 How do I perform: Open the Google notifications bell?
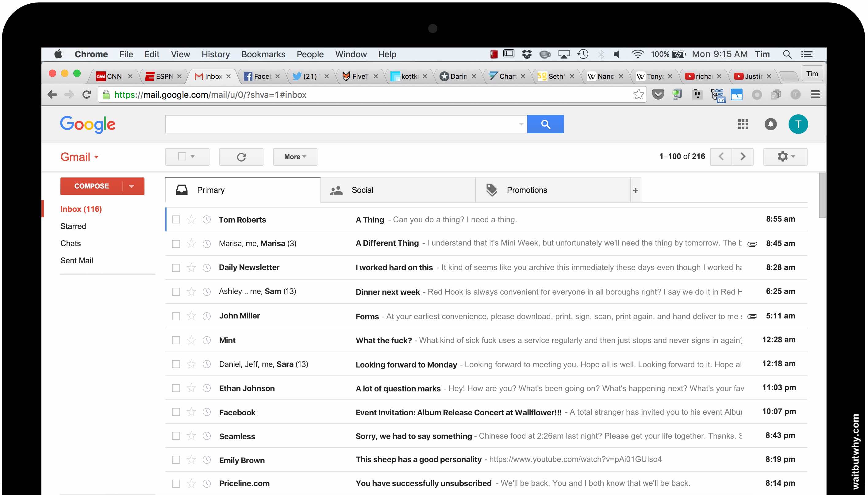point(770,124)
